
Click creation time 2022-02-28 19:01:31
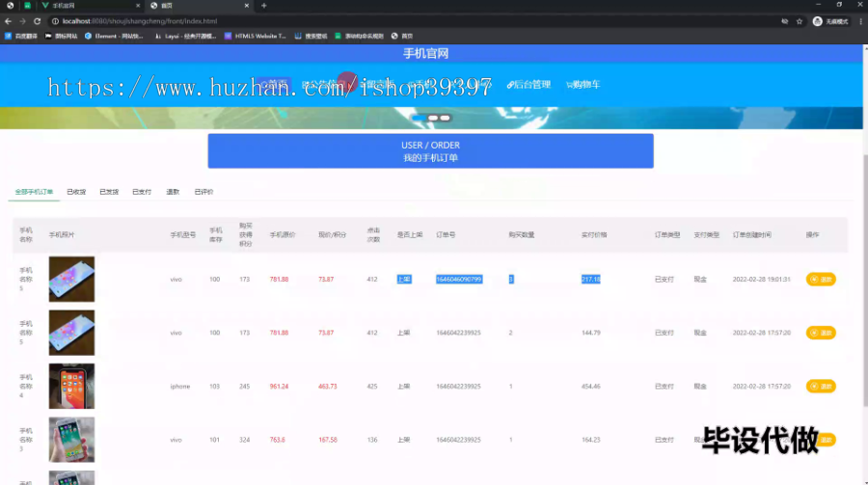(761, 279)
